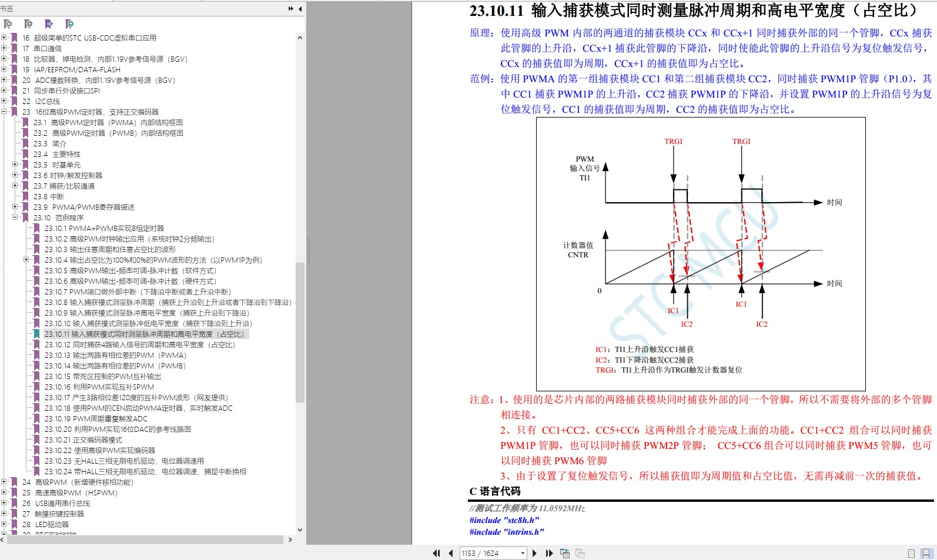Switch to continuous page view icon
The width and height of the screenshot is (937, 560).
click(x=926, y=553)
